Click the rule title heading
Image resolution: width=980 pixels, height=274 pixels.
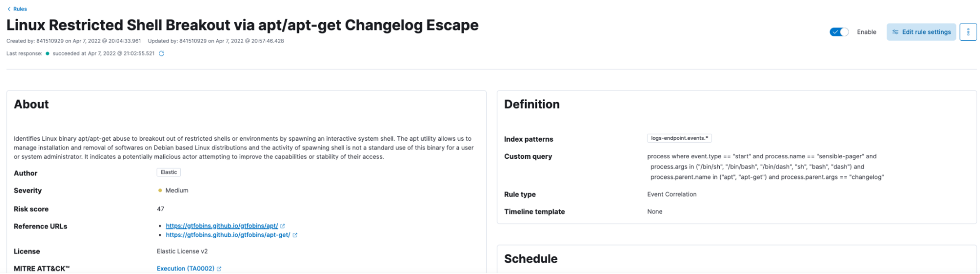click(242, 25)
